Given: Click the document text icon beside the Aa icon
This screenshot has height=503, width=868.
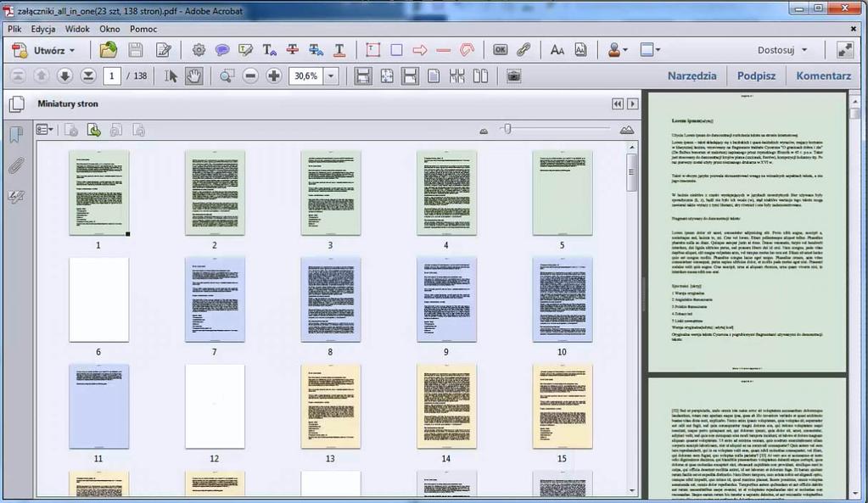Looking at the screenshot, I should [580, 50].
